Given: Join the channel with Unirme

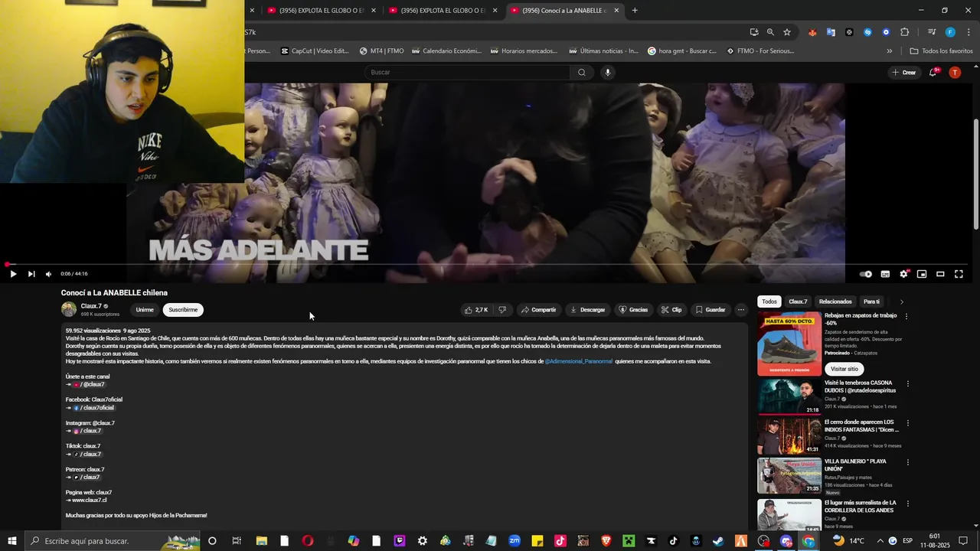Looking at the screenshot, I should [x=145, y=310].
